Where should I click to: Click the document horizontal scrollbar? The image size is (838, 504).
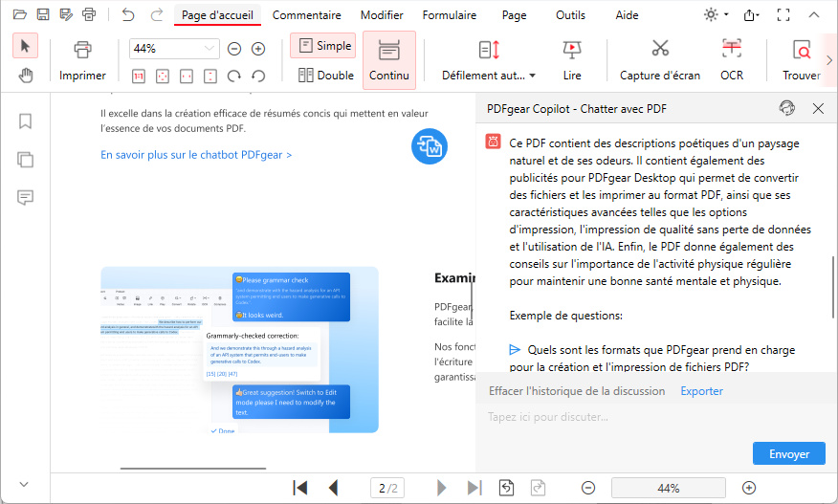193,469
